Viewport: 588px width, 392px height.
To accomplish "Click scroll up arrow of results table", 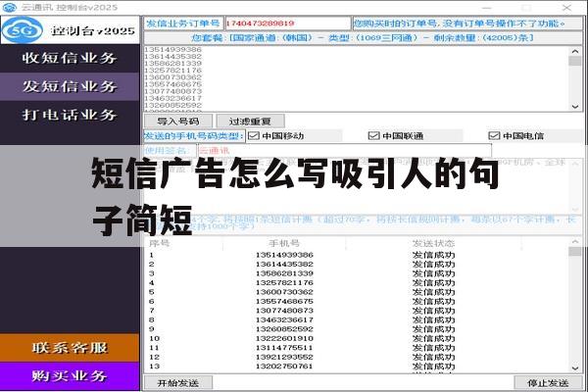I will 575,242.
